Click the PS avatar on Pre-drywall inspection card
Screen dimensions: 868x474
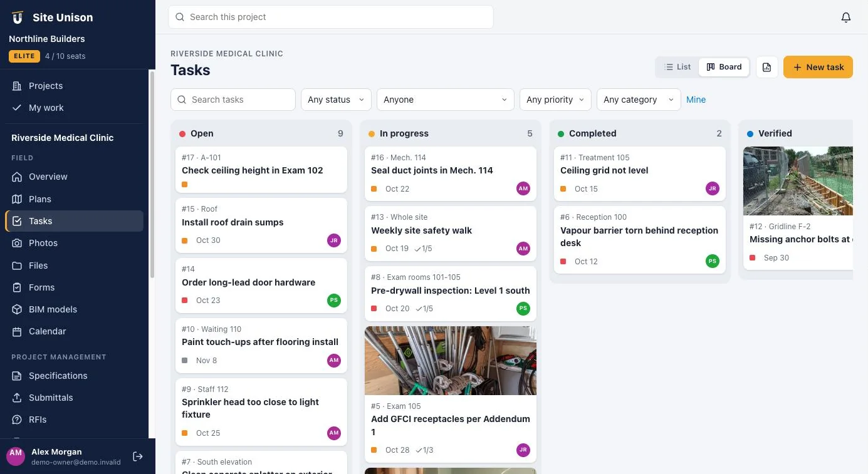point(523,308)
